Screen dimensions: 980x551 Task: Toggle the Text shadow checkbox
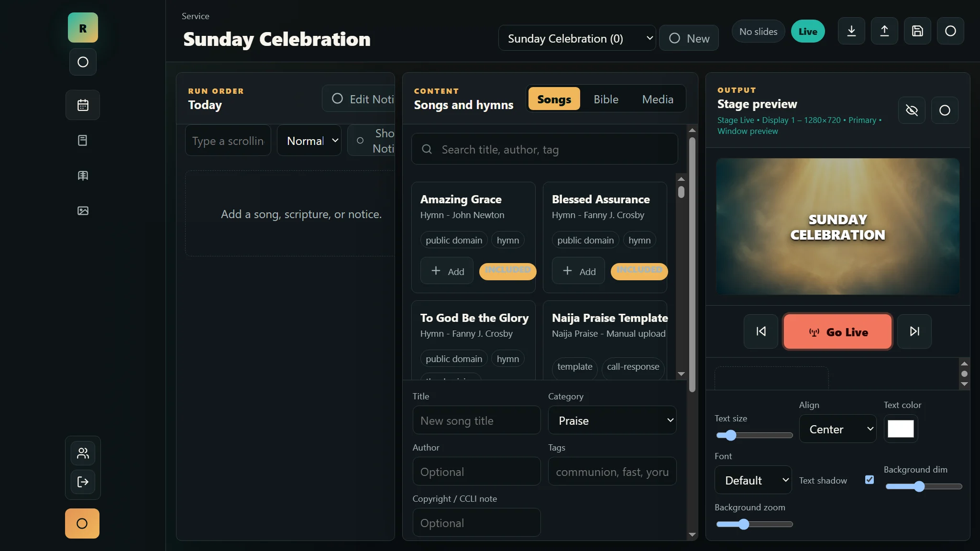(x=870, y=480)
